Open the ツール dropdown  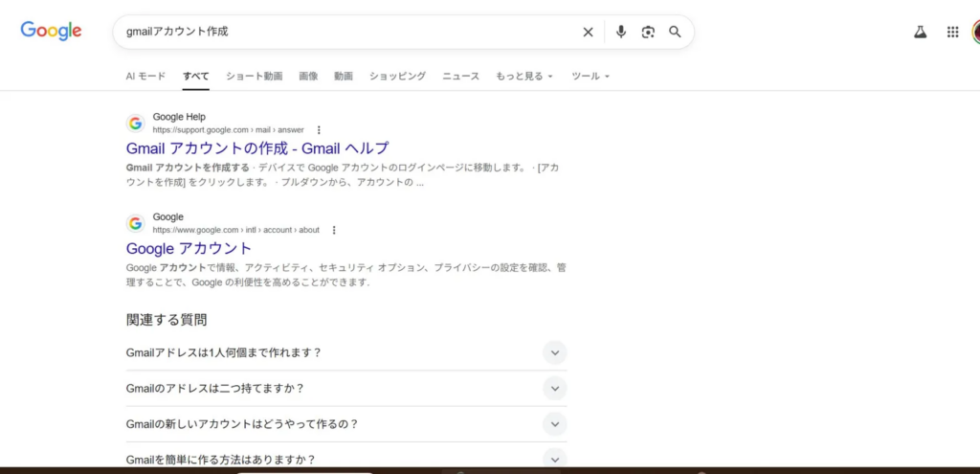[590, 76]
